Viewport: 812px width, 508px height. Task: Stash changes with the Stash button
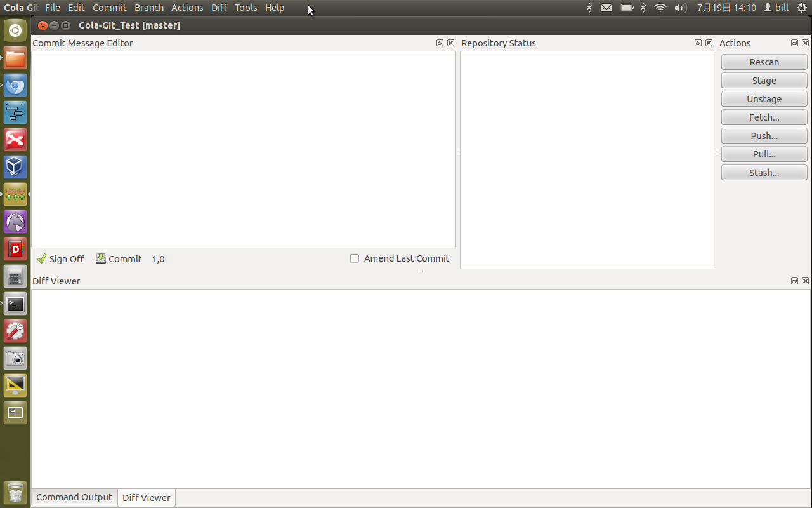pos(764,172)
